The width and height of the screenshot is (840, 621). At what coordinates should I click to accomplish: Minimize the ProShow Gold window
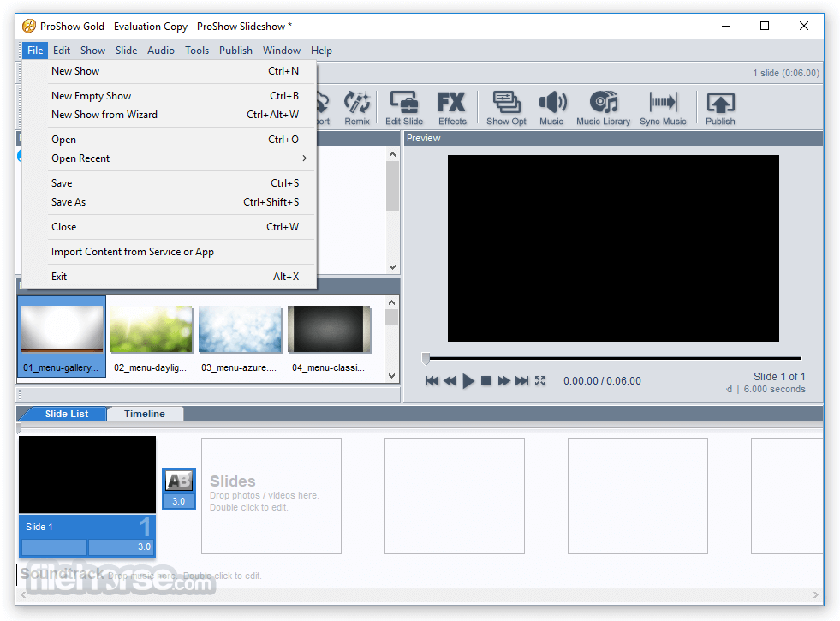[726, 26]
